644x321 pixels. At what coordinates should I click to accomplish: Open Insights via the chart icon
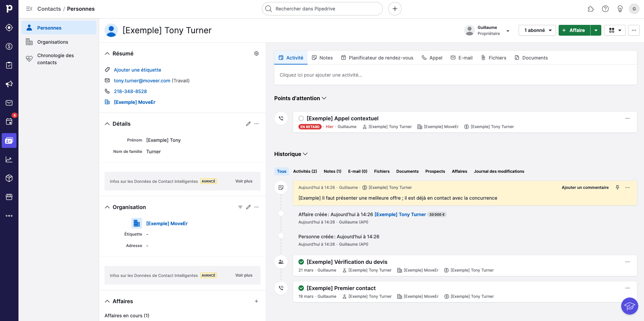coord(9,159)
